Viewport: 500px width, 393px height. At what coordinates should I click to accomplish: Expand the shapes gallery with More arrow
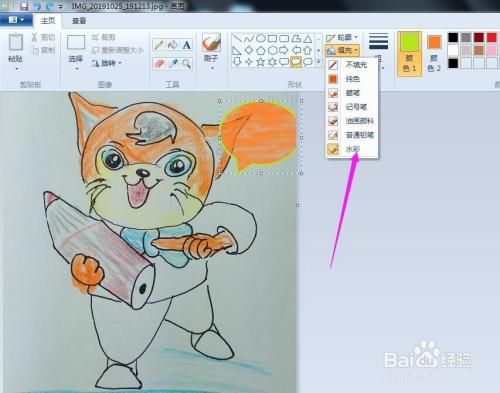pos(318,62)
